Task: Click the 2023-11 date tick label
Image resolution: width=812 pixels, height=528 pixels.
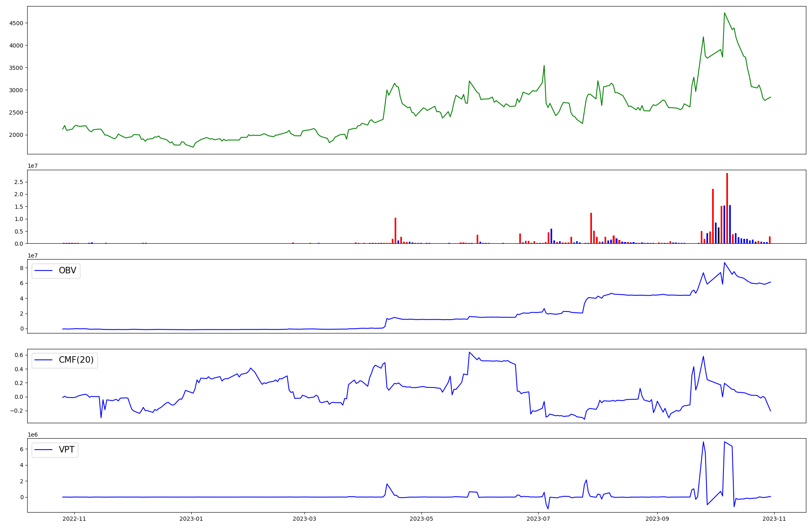Action: [774, 519]
